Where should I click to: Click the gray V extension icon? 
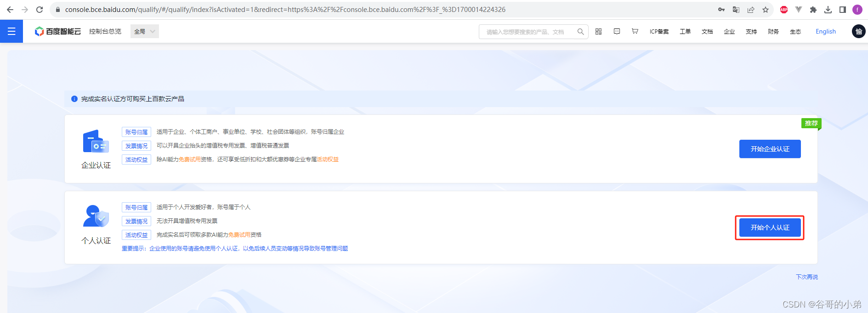coord(799,10)
